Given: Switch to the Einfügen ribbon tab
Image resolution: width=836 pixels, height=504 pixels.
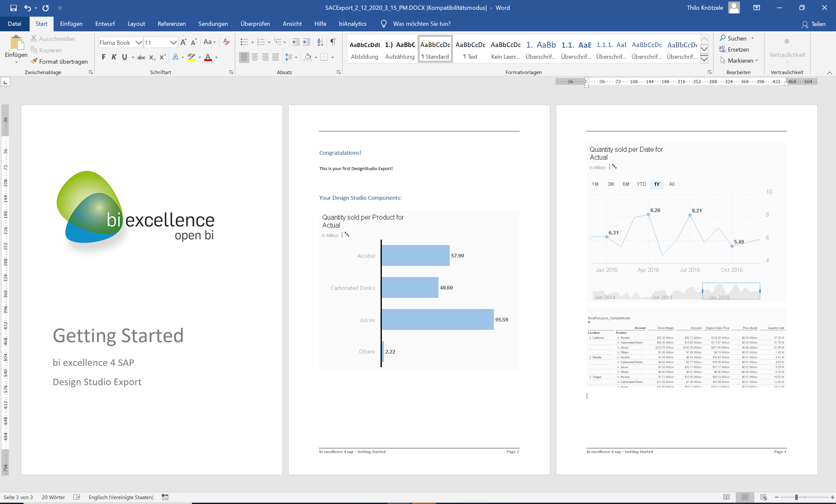Looking at the screenshot, I should (x=71, y=24).
